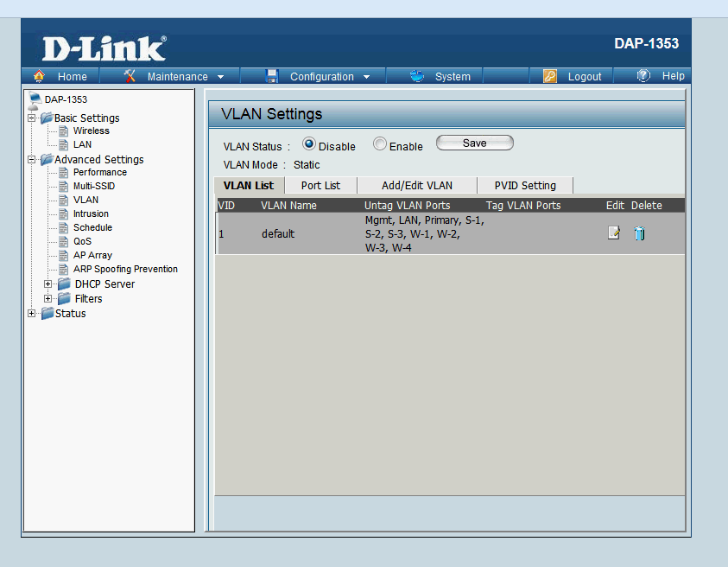Click the Delete trash icon for default VLAN
728x567 pixels.
(639, 233)
